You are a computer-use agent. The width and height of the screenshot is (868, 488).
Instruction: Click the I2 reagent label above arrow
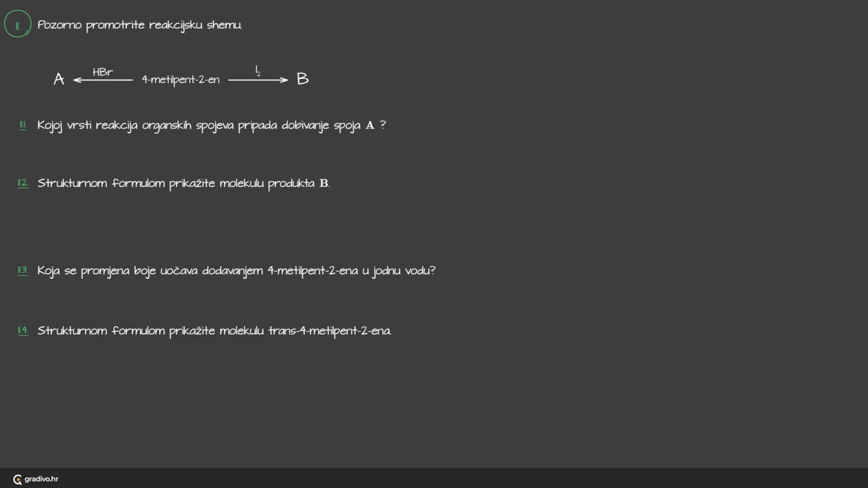coord(258,70)
